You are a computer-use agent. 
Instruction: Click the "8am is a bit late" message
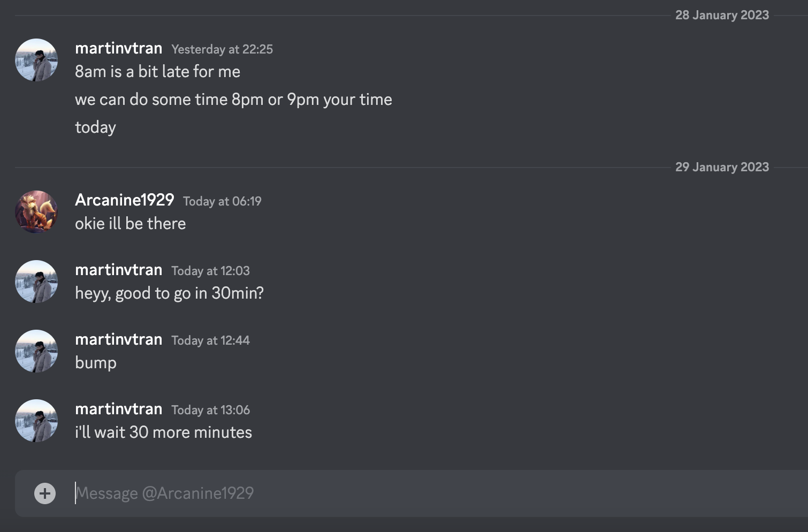(x=157, y=72)
